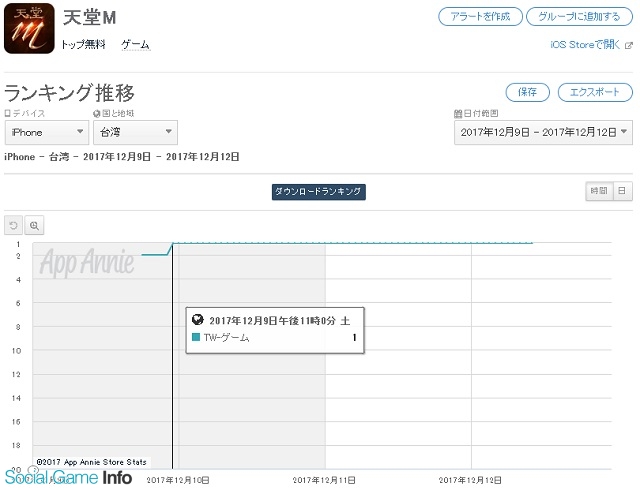
Task: Click the reset zoom icon
Action: 13,225
